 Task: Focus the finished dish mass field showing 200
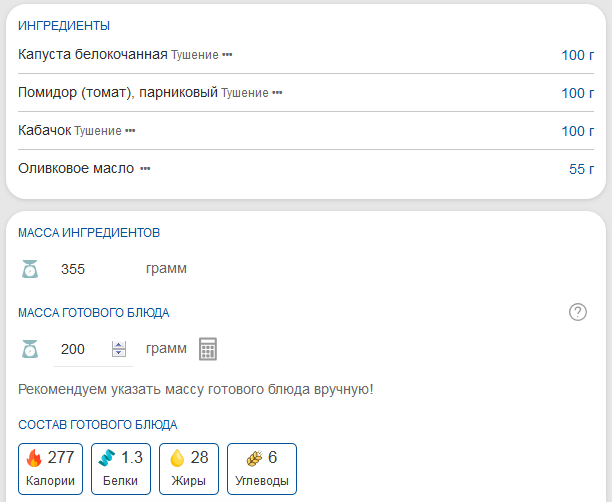[x=80, y=349]
